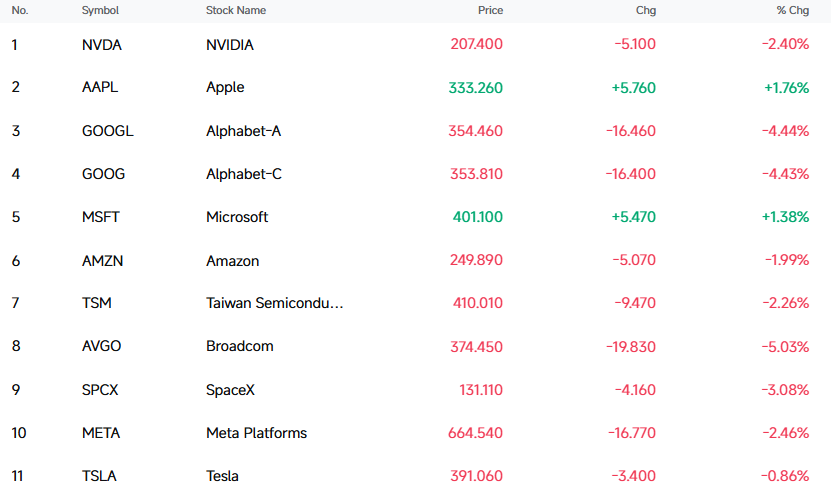Open the SPCX ticker symbol
Screen dimensions: 831x492
tap(100, 390)
